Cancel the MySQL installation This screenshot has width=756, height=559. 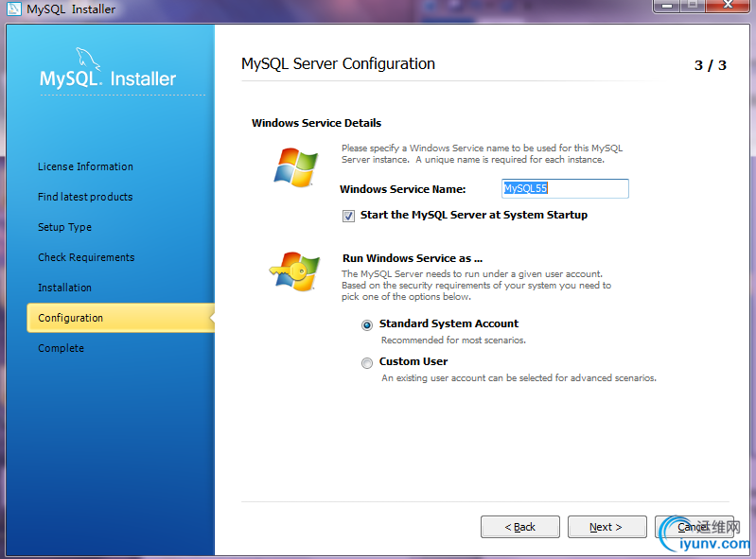point(694,527)
